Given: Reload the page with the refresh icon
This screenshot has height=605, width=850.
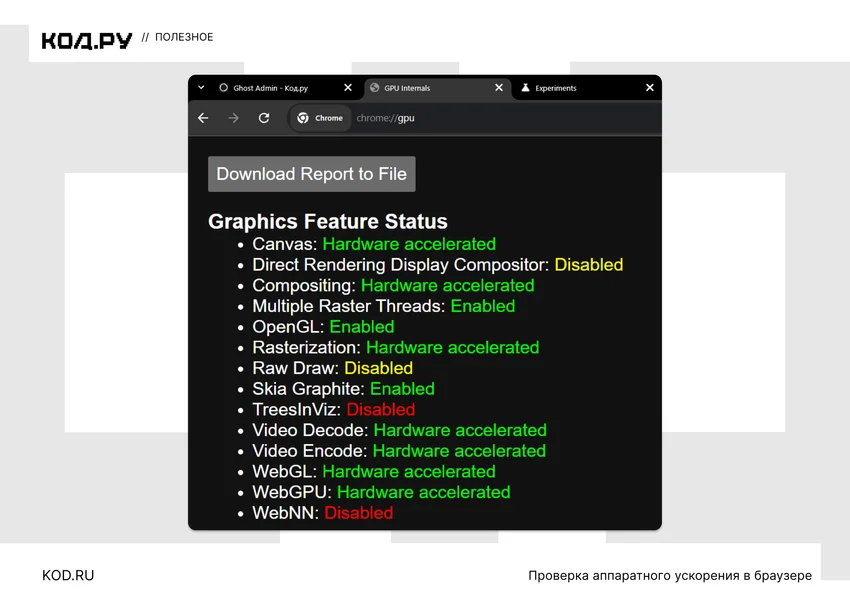Looking at the screenshot, I should 264,118.
